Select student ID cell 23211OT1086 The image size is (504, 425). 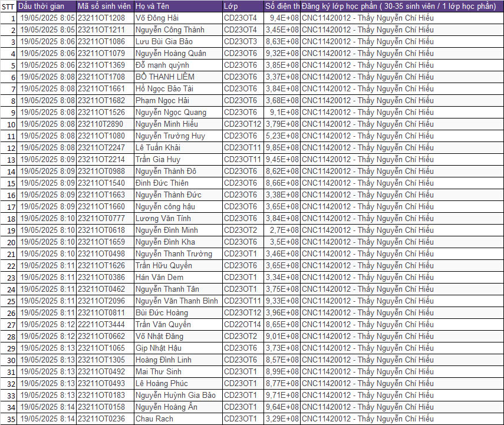coord(105,41)
